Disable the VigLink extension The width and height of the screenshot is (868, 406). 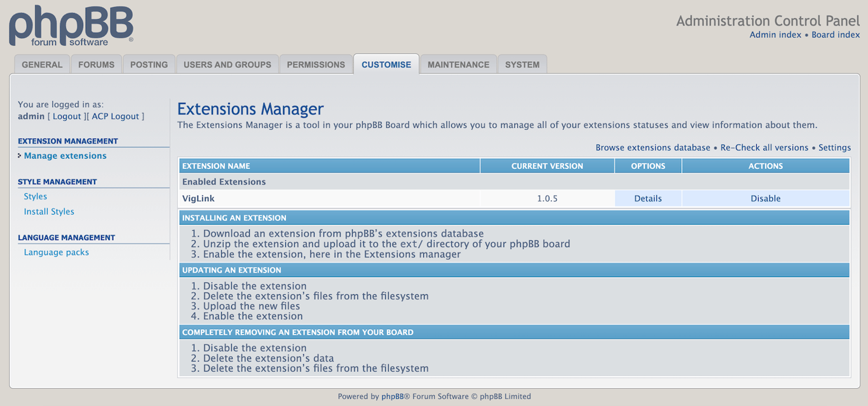pos(765,198)
